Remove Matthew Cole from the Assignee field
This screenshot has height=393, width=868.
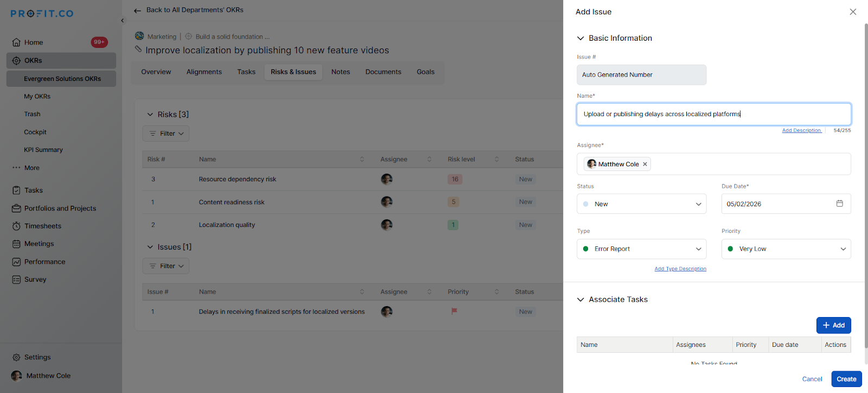[x=645, y=164]
